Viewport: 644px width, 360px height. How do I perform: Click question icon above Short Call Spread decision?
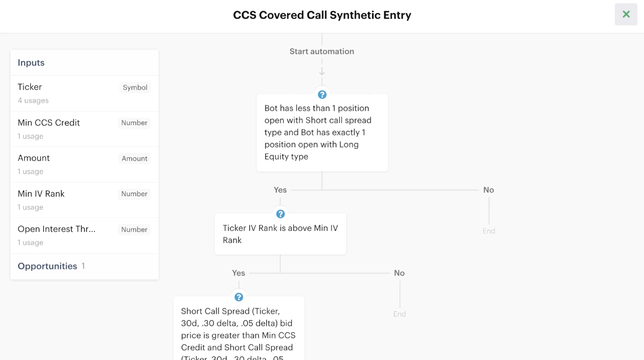point(239,297)
